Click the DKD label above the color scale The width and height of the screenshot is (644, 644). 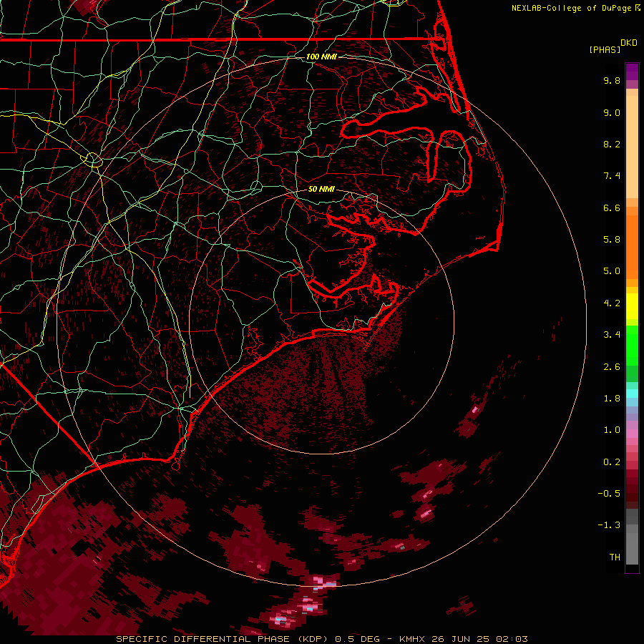click(x=628, y=43)
